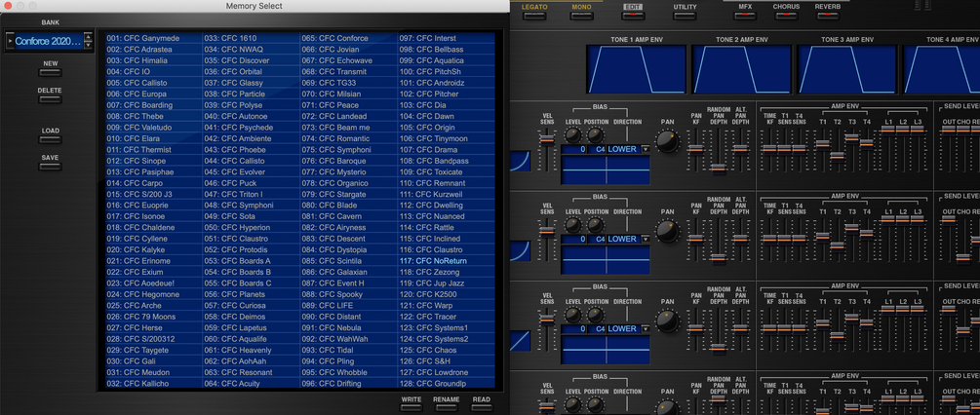Open Tone 3 bias DIRECTION dropdown arrow
Screen dimensions: 980x415
point(646,329)
